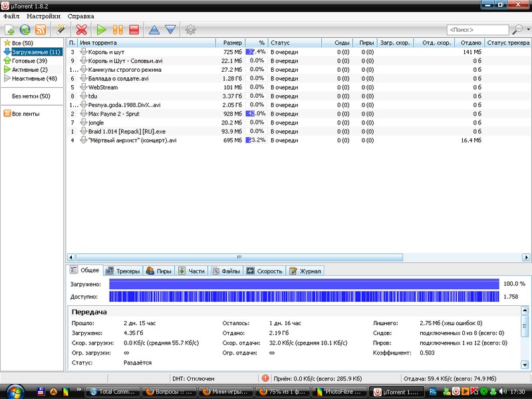This screenshot has height=399, width=532.
Task: Move torrent up in queue arrow
Action: (154, 30)
